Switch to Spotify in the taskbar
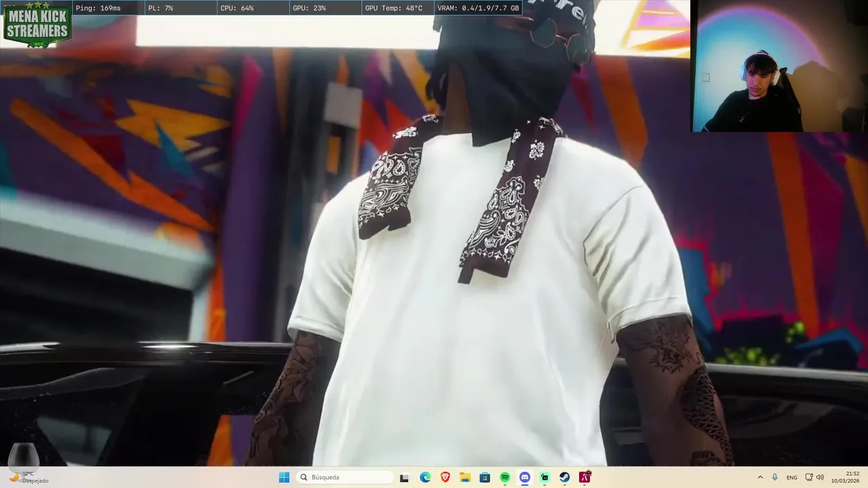 click(x=505, y=477)
